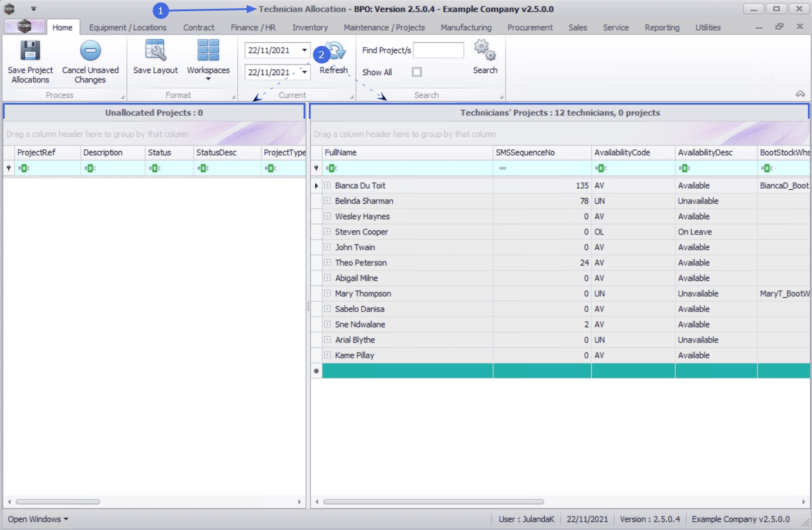The width and height of the screenshot is (812, 530).
Task: Click the Status filter row icon
Action: point(155,168)
